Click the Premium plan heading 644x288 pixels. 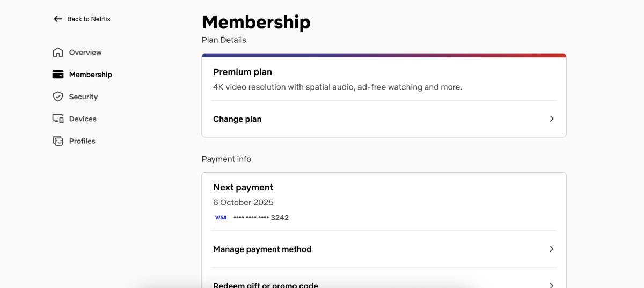[243, 72]
